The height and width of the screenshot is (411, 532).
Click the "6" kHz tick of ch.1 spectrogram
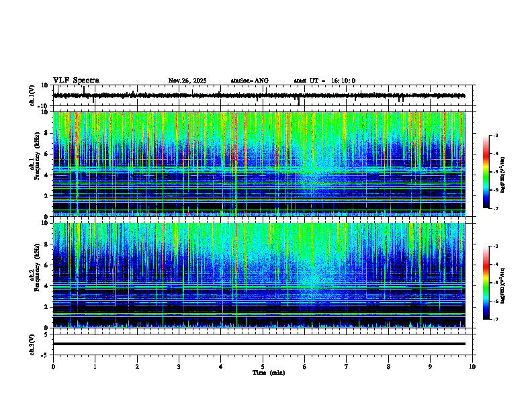click(x=46, y=154)
